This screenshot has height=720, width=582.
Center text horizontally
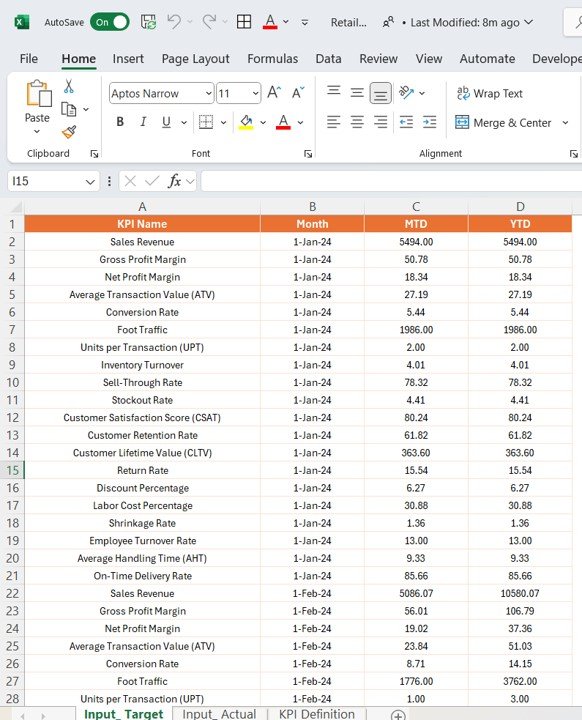[357, 122]
